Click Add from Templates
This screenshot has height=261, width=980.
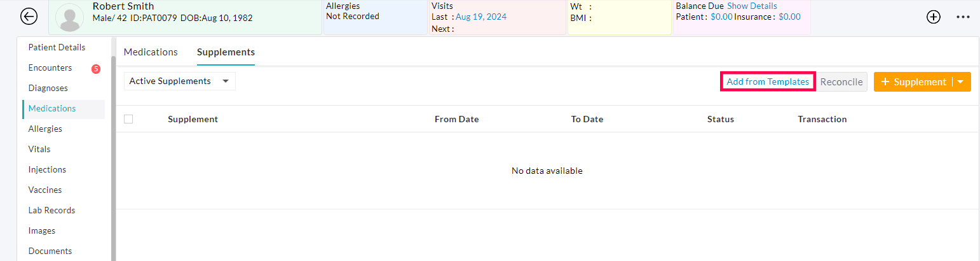pyautogui.click(x=768, y=82)
